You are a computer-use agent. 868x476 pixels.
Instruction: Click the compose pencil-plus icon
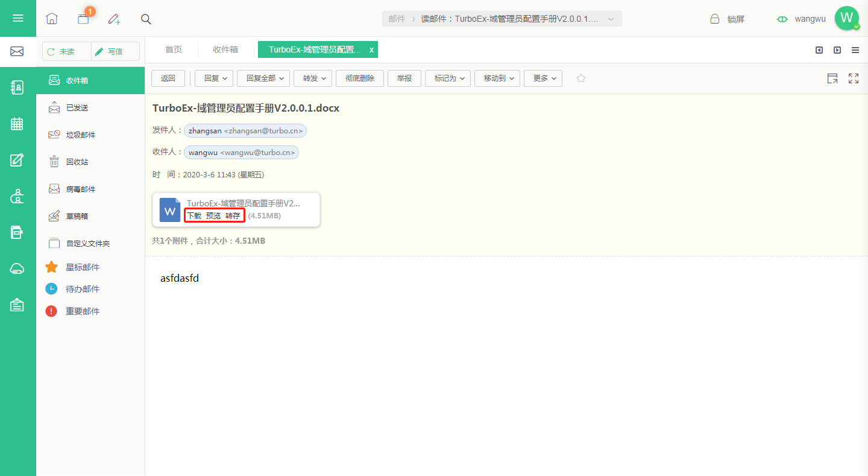coord(115,19)
